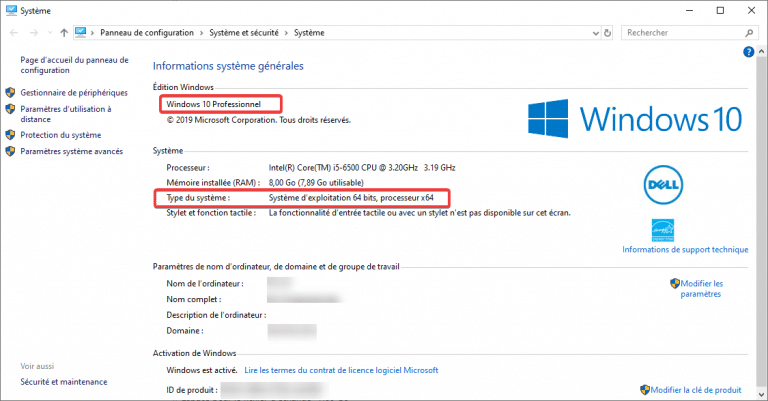Click the back navigation arrow

11,33
